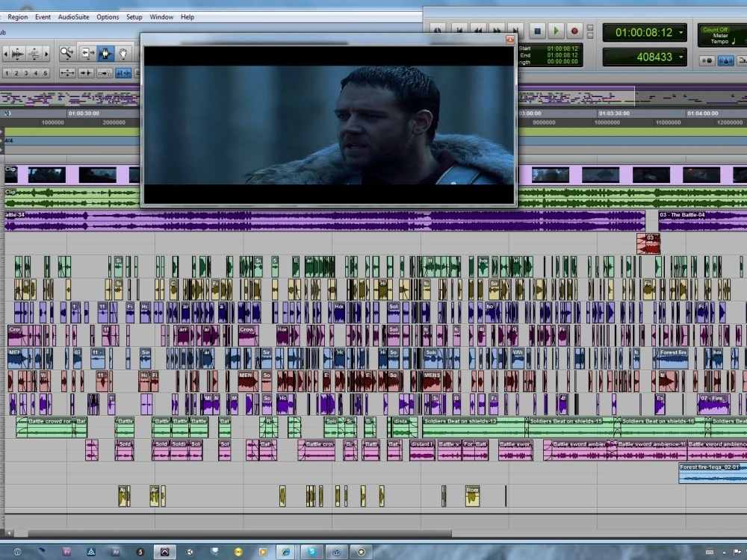Open the Window menu

[161, 16]
